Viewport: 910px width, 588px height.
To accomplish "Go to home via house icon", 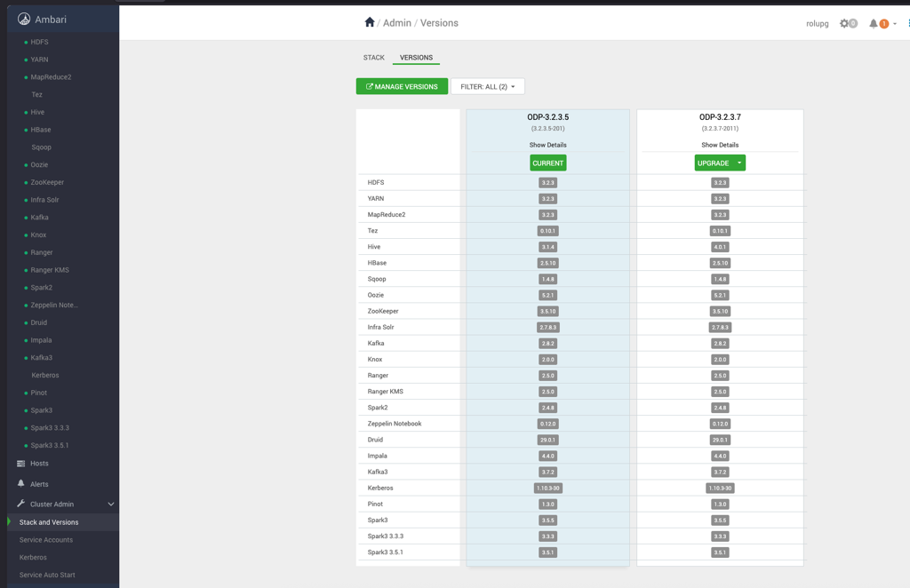I will click(x=370, y=22).
